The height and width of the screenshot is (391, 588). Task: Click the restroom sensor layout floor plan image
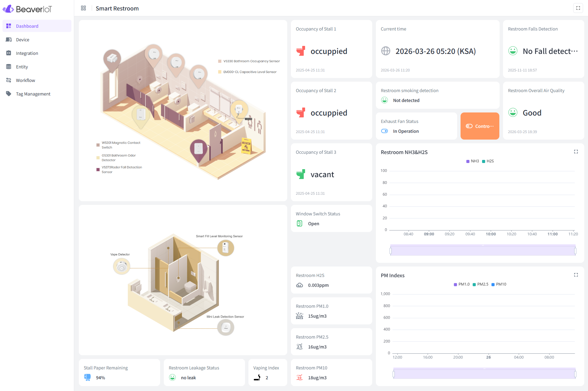[x=183, y=111]
